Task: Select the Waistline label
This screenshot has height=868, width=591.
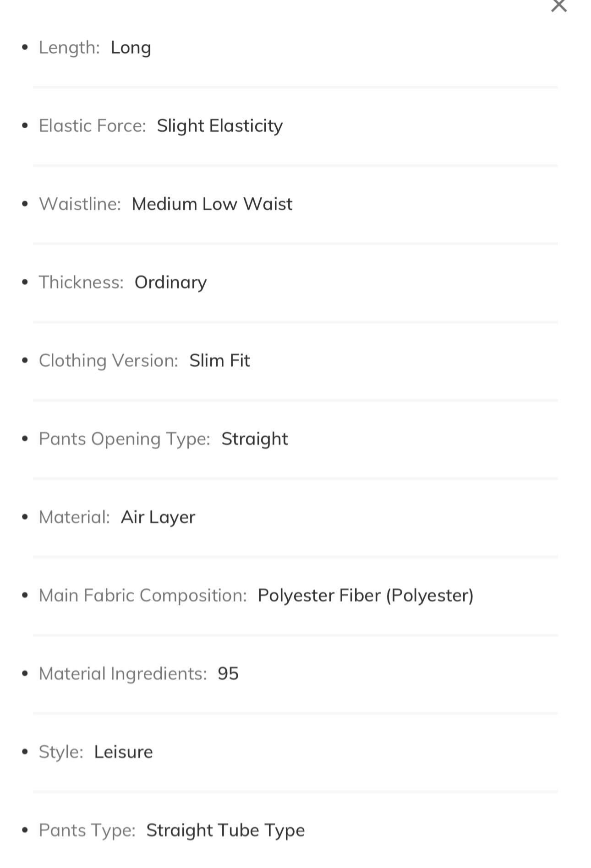Action: click(80, 204)
